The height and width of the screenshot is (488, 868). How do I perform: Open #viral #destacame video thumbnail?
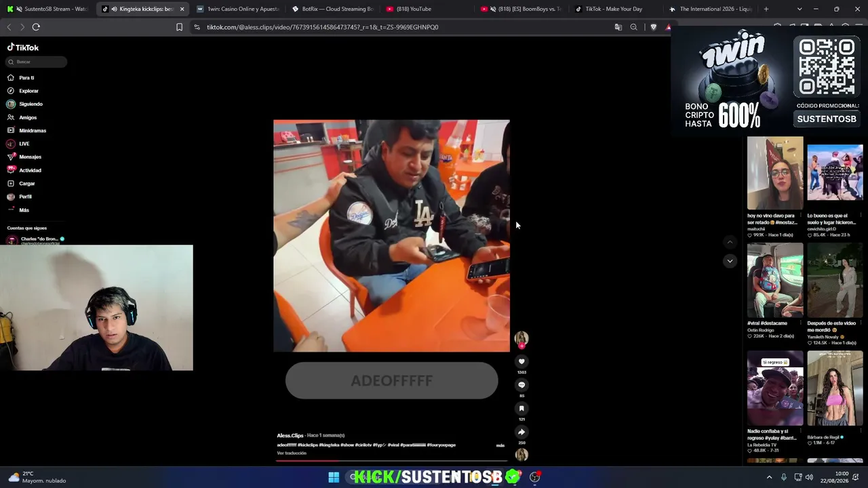tap(775, 281)
